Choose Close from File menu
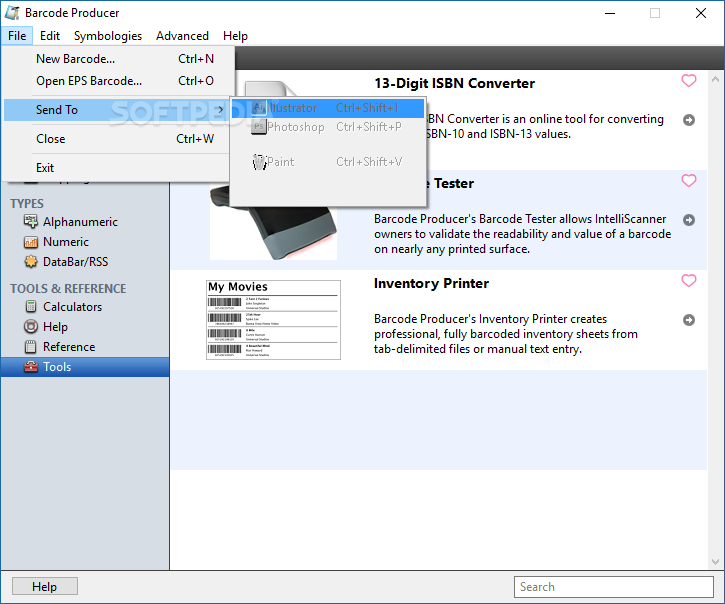Viewport: 725px width, 604px height. pyautogui.click(x=116, y=139)
